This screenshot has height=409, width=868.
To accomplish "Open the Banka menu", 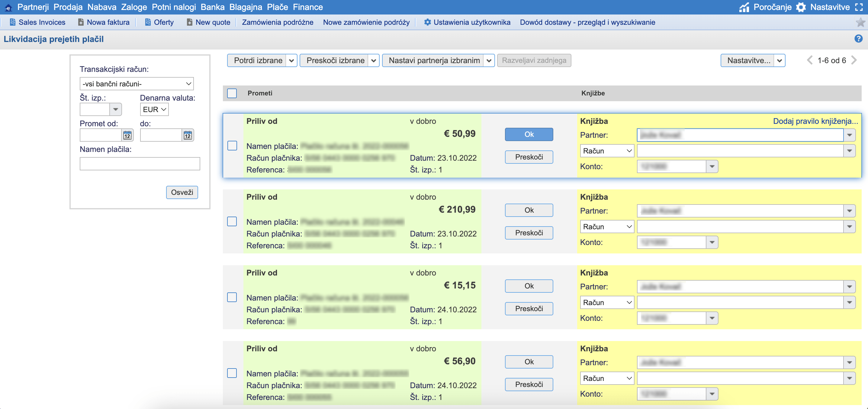I will click(213, 7).
